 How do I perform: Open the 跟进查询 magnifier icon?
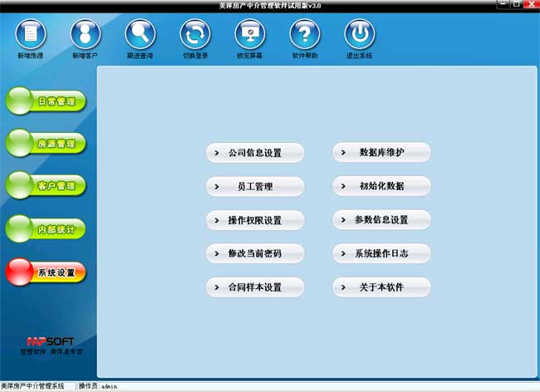click(140, 35)
